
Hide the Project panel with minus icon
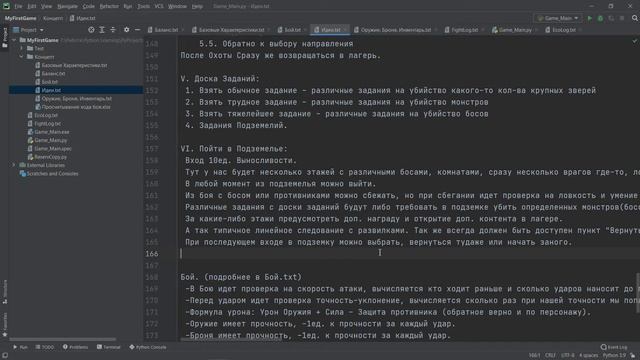[x=138, y=30]
